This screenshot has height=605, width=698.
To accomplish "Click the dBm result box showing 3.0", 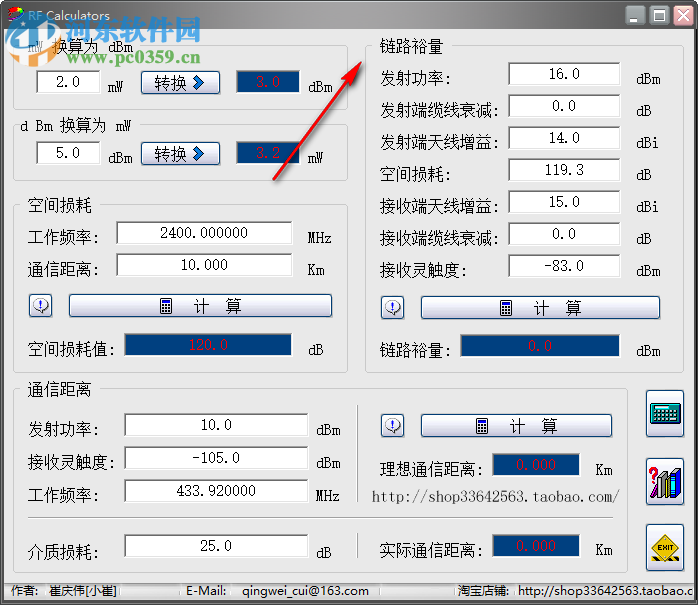I will 268,82.
